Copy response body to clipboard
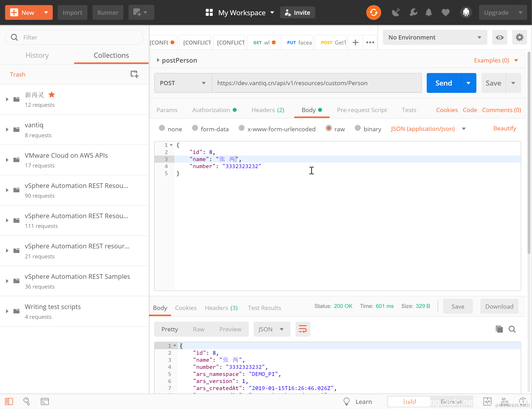 tap(499, 329)
